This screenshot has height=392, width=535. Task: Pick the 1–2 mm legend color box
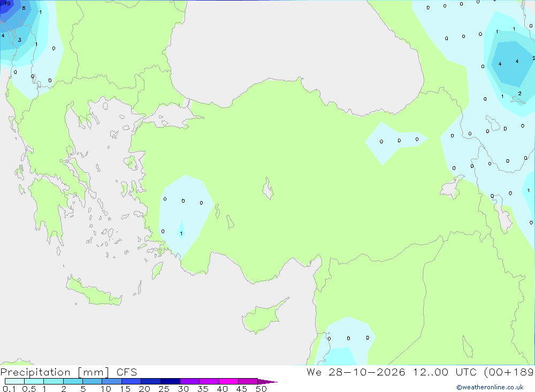[x=53, y=381]
